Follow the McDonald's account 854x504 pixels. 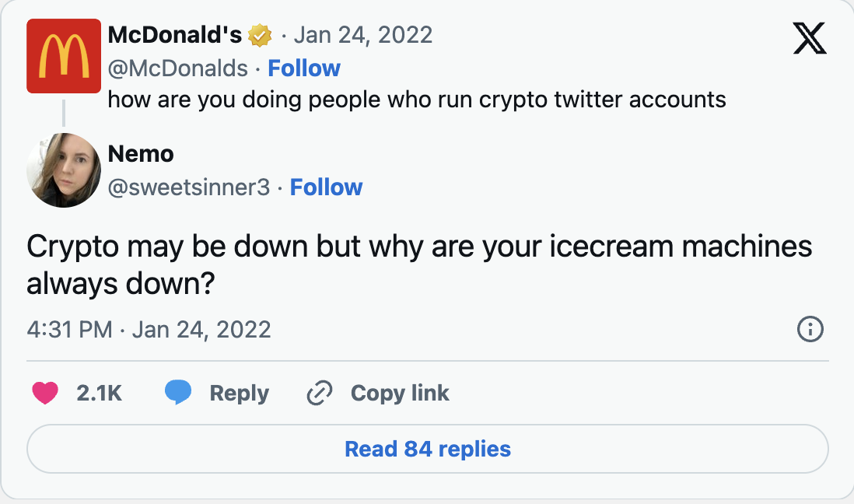304,68
